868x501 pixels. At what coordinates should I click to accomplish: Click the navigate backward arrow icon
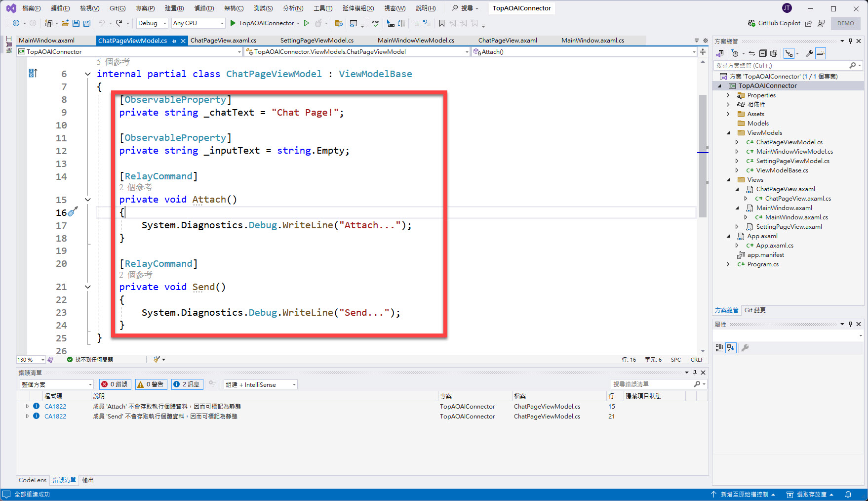coord(16,23)
